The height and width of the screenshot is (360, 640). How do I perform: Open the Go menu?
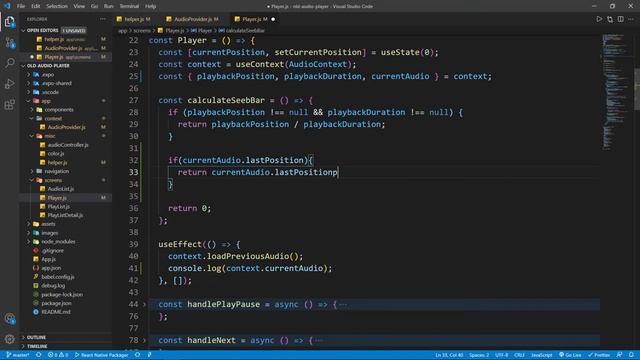(94, 6)
